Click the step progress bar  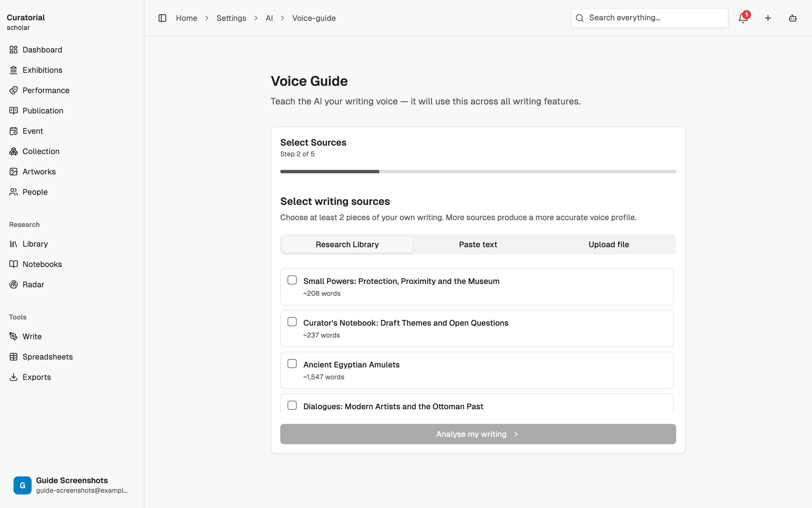click(x=478, y=172)
